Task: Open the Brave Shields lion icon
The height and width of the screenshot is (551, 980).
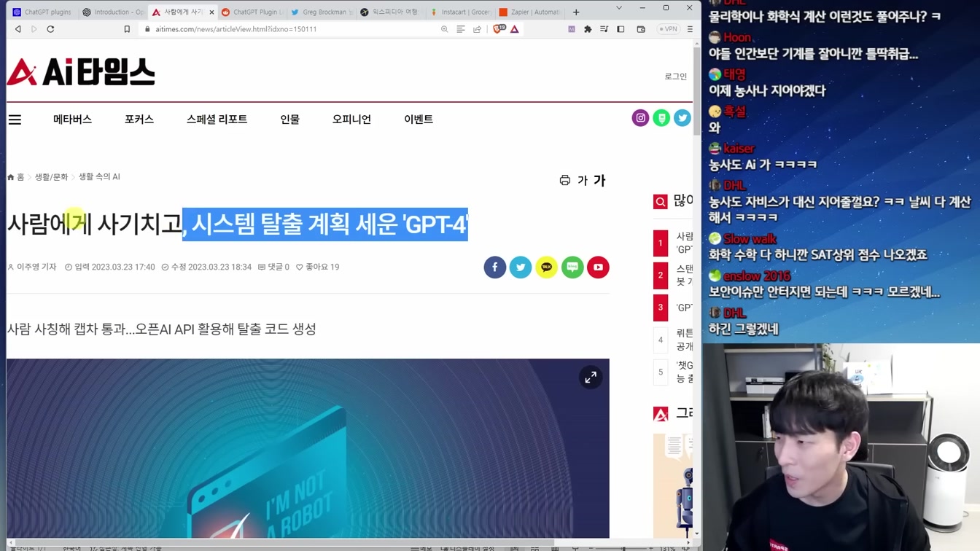Action: pos(499,29)
